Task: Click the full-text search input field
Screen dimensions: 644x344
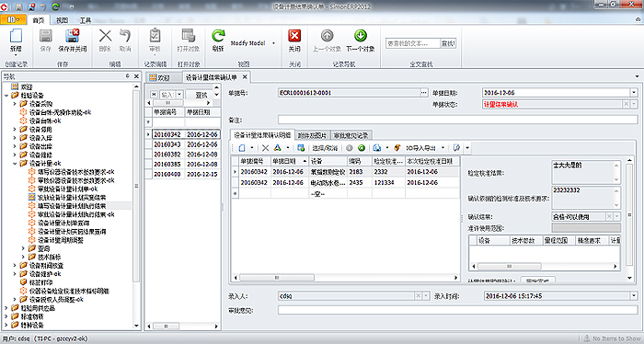Action: 412,43
